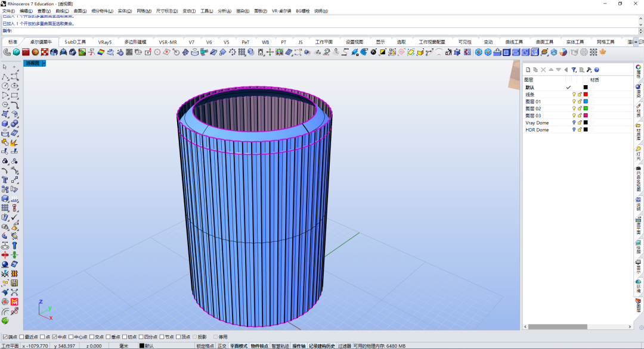Toggle the 中点 midpoint snap checkbox
The image size is (644, 349).
54,336
